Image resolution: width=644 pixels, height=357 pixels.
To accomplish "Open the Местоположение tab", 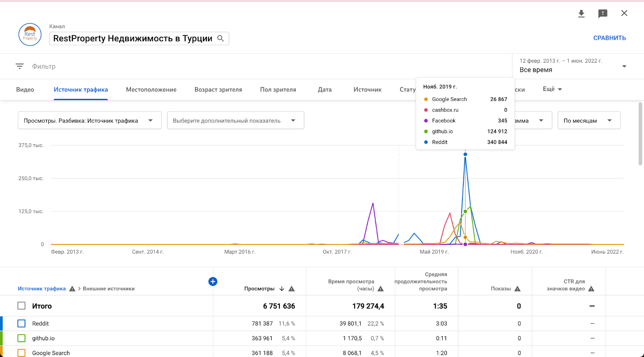I will [151, 90].
